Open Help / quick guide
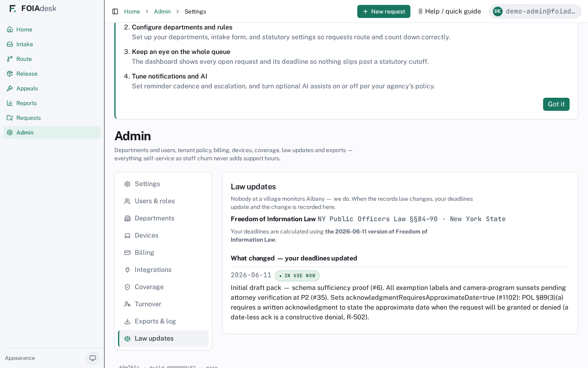Image resolution: width=588 pixels, height=368 pixels. click(449, 11)
